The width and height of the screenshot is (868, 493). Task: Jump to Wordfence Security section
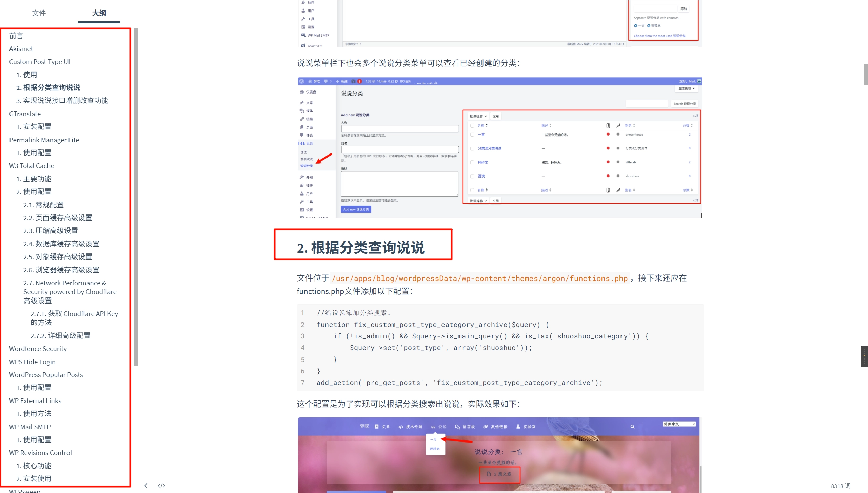click(x=38, y=349)
